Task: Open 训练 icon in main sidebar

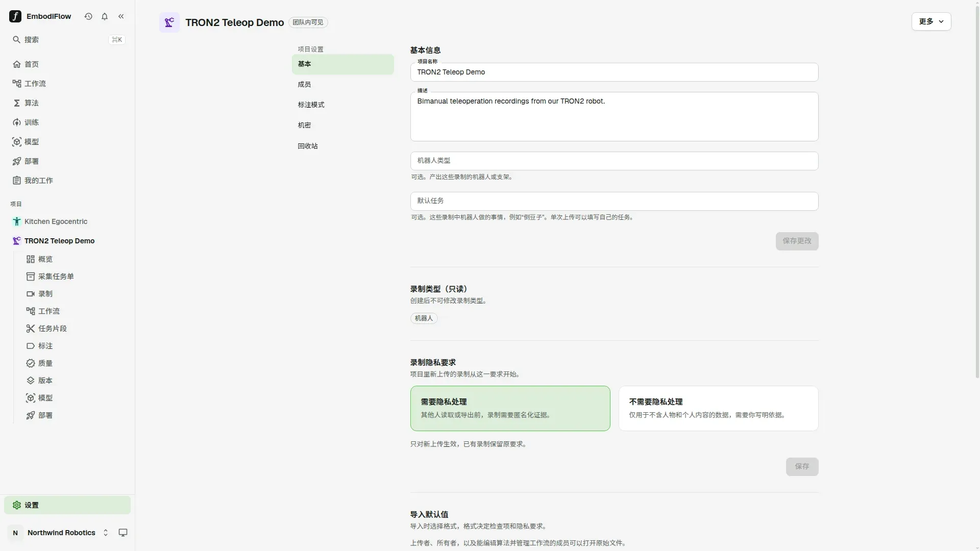Action: (x=17, y=122)
